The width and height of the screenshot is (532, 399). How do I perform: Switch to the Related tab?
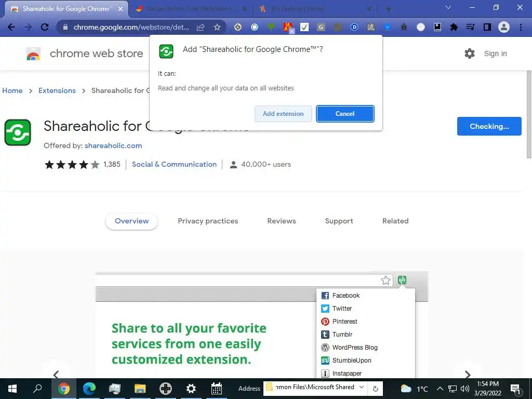(395, 221)
